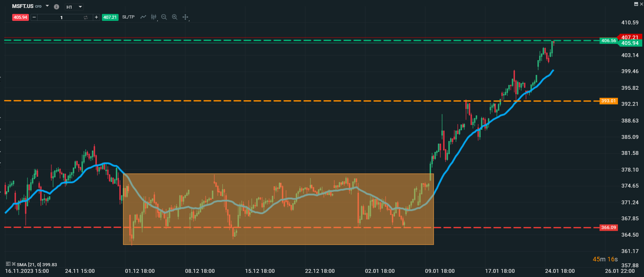Select the red 366.09 price level tag
The height and width of the screenshot is (277, 644).
(609, 228)
